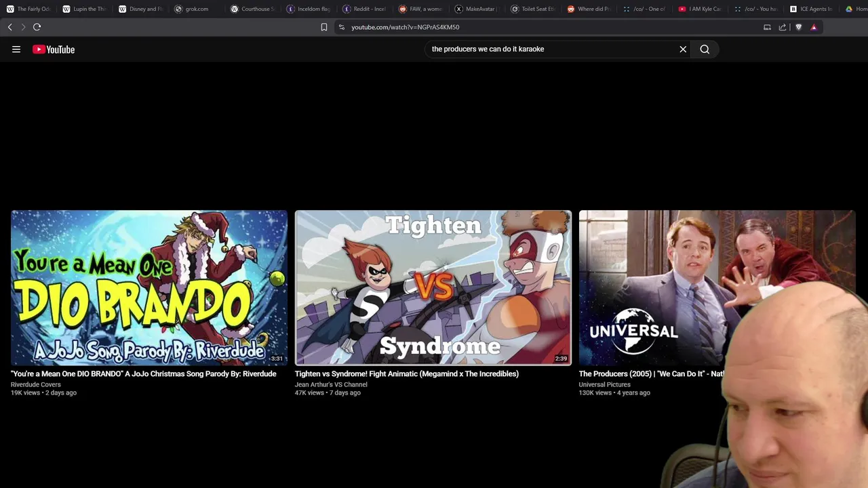Image resolution: width=868 pixels, height=488 pixels.
Task: Open the Tighten vs Syndrome Fight Animatic title
Action: 407,373
